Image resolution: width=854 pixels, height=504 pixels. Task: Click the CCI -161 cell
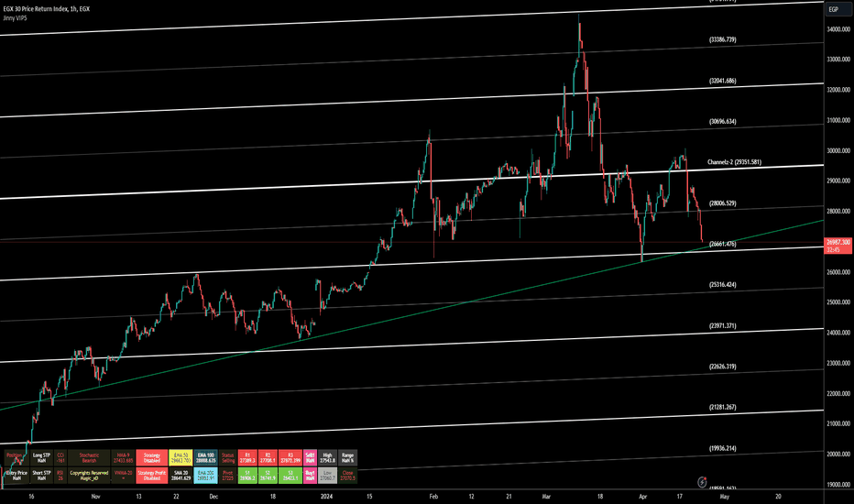coord(60,458)
